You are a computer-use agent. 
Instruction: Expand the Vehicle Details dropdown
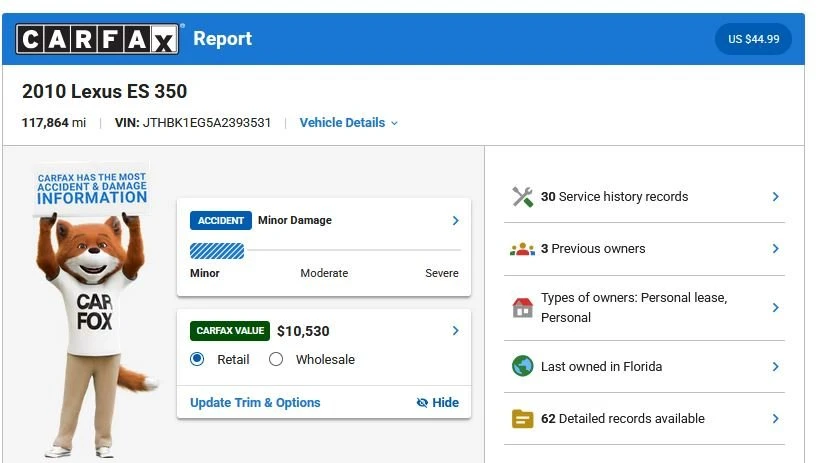[x=348, y=123]
